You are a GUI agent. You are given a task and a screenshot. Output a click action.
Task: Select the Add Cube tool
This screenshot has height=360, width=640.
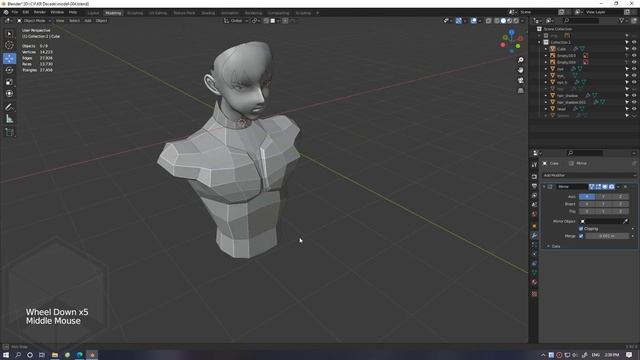[9, 132]
